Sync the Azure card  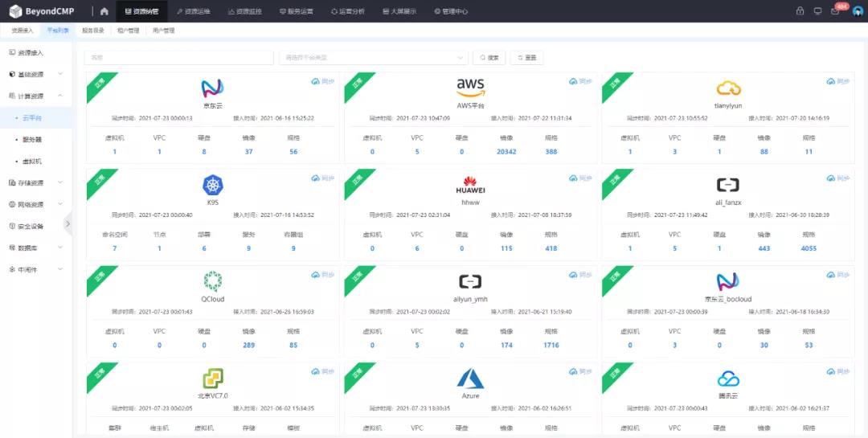(581, 371)
